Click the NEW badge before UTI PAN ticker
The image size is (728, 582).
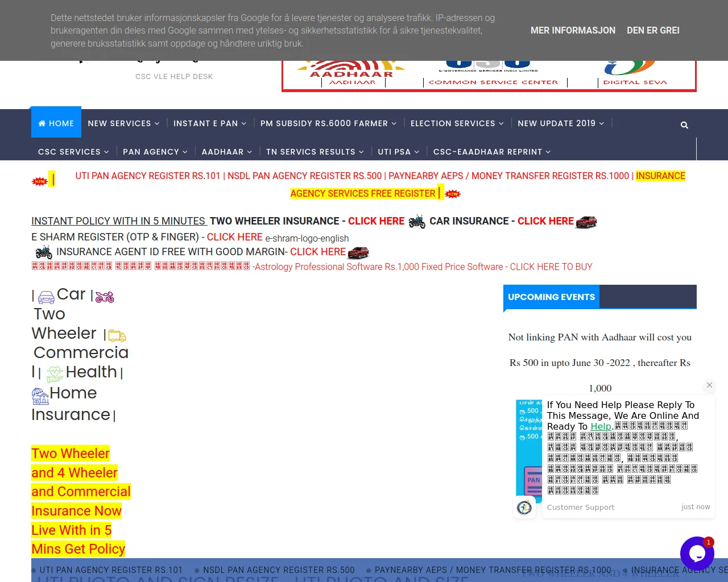pos(40,181)
